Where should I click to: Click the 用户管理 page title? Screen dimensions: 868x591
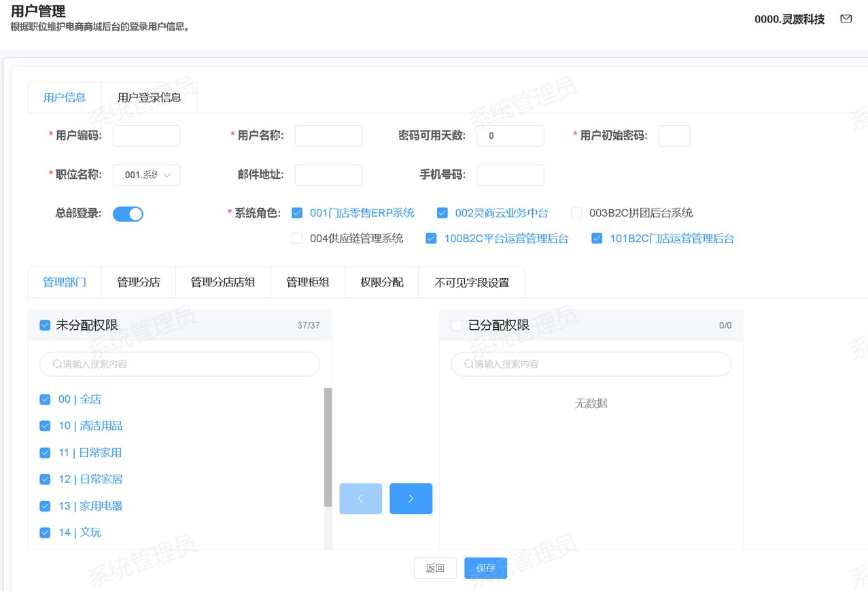pyautogui.click(x=38, y=11)
